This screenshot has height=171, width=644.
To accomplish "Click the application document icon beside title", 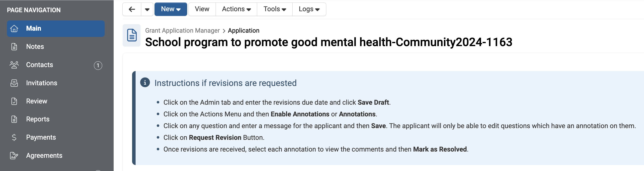I will [x=132, y=35].
